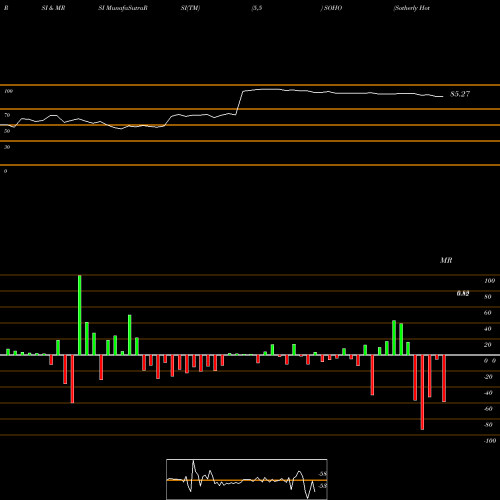Click the 85.27 RSI value label

[x=460, y=94]
